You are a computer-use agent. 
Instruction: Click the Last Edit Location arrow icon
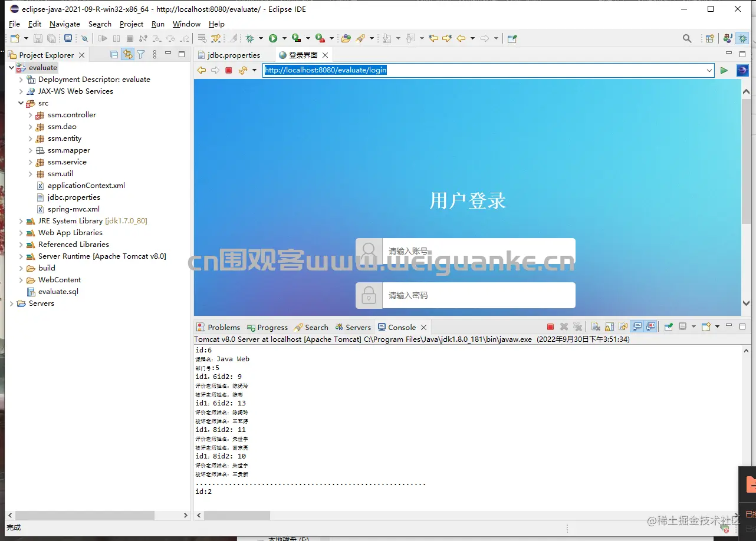(x=433, y=38)
